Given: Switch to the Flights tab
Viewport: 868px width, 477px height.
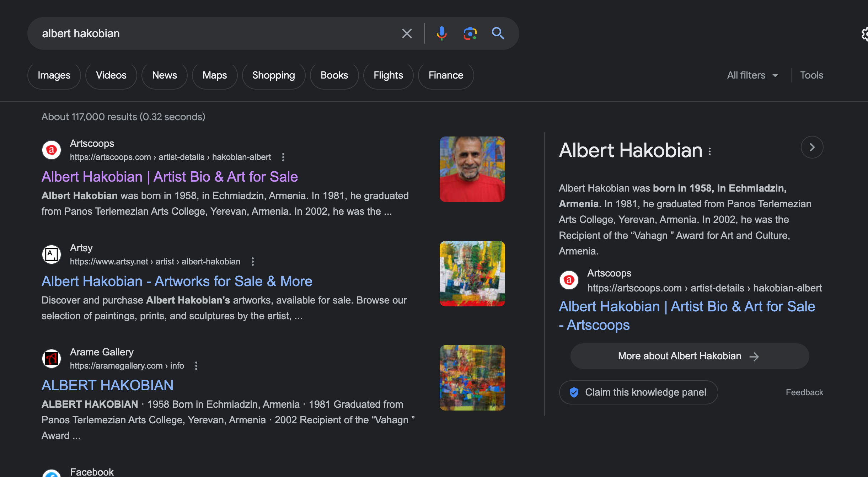Looking at the screenshot, I should (x=388, y=75).
